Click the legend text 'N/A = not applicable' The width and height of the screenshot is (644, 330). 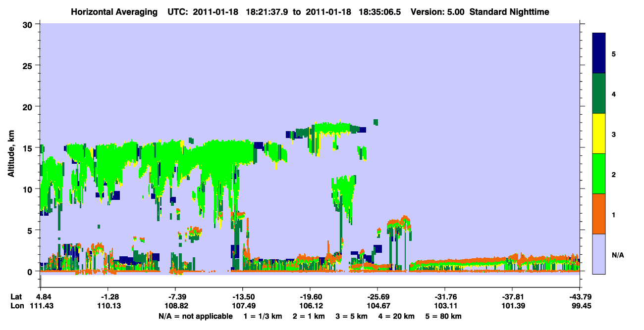195,316
